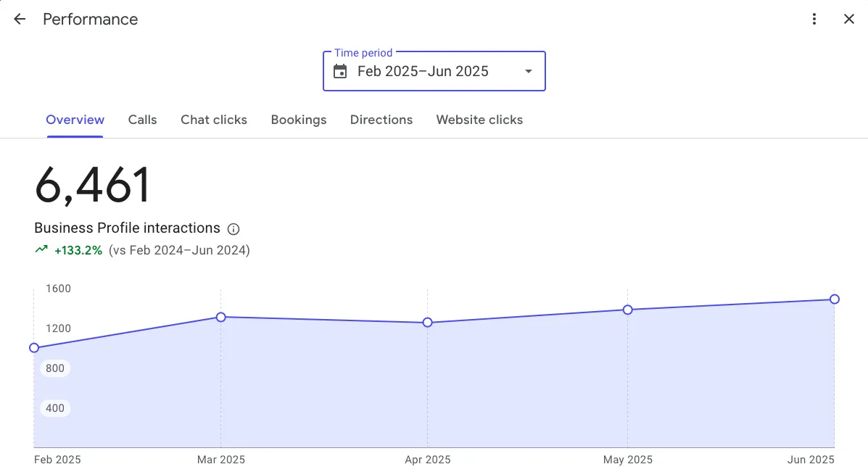Click the Jun 2025 x-axis label
The image size is (868, 472).
pyautogui.click(x=811, y=460)
